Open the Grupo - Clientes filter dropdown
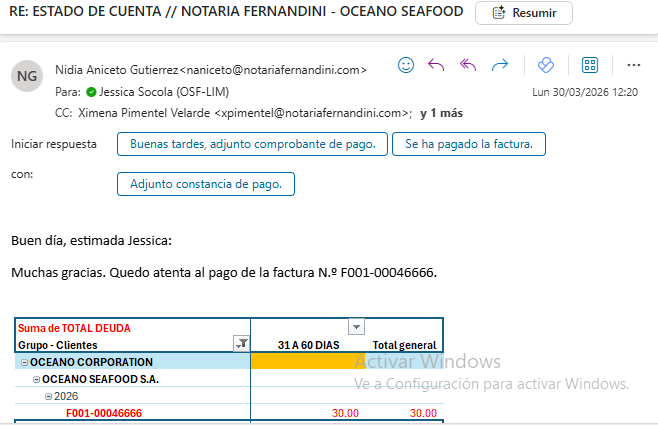The width and height of the screenshot is (658, 425). [240, 343]
